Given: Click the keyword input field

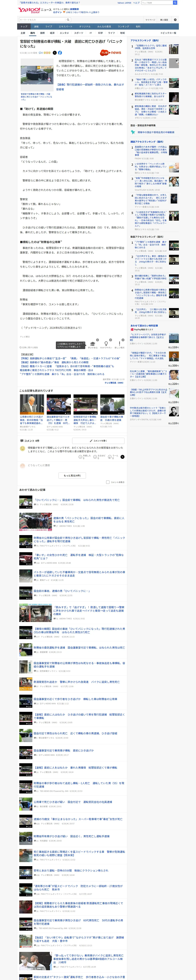Looking at the screenshot, I should [x=42, y=20].
